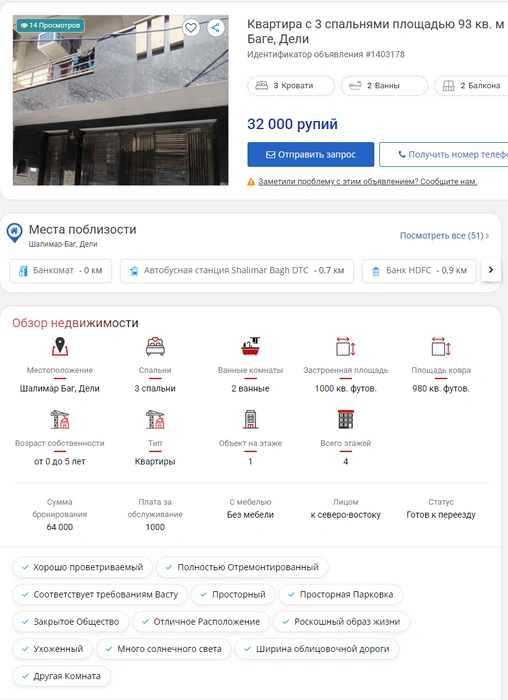
Task: Click the booking amount value "64 000"
Action: click(x=60, y=527)
